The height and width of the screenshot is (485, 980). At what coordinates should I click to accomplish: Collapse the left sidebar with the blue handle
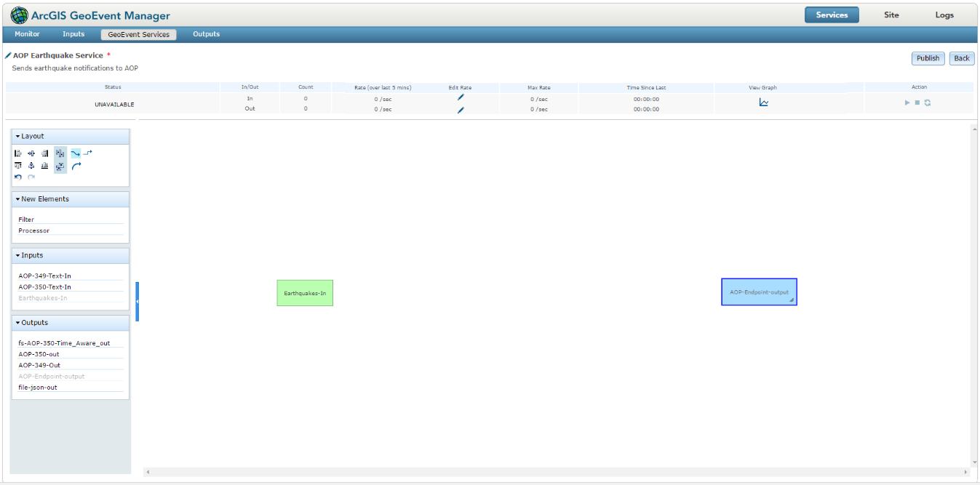point(137,301)
